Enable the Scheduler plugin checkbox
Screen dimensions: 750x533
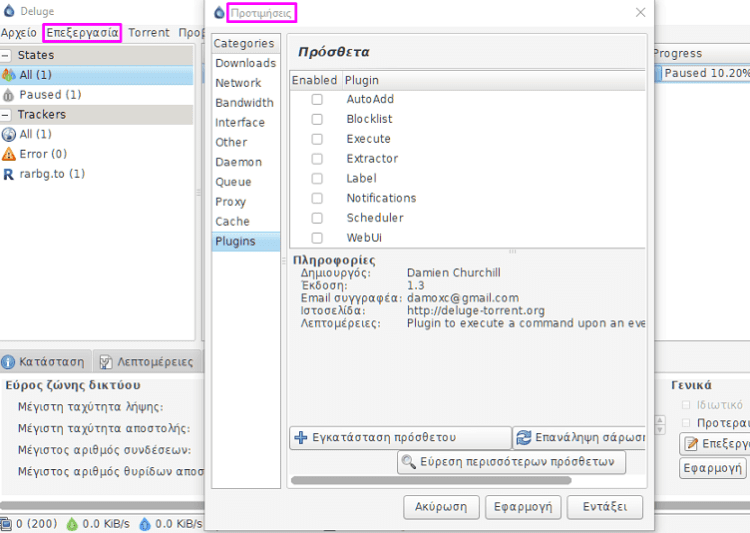tap(317, 218)
